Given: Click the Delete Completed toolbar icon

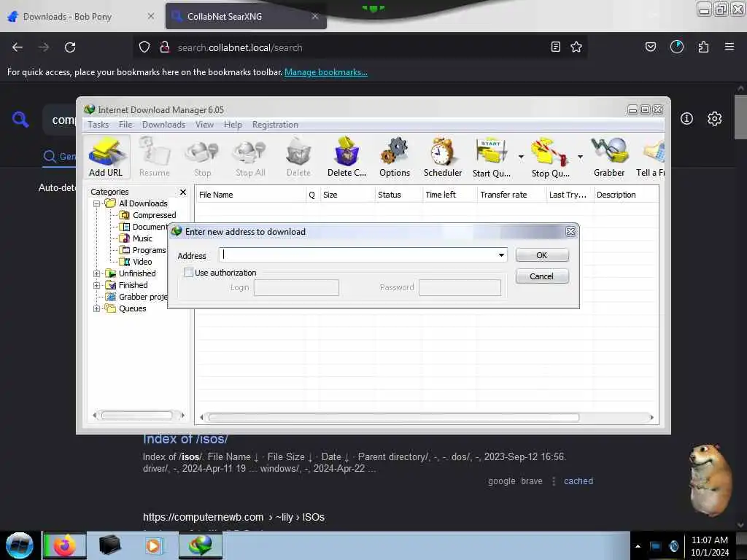Looking at the screenshot, I should point(347,157).
